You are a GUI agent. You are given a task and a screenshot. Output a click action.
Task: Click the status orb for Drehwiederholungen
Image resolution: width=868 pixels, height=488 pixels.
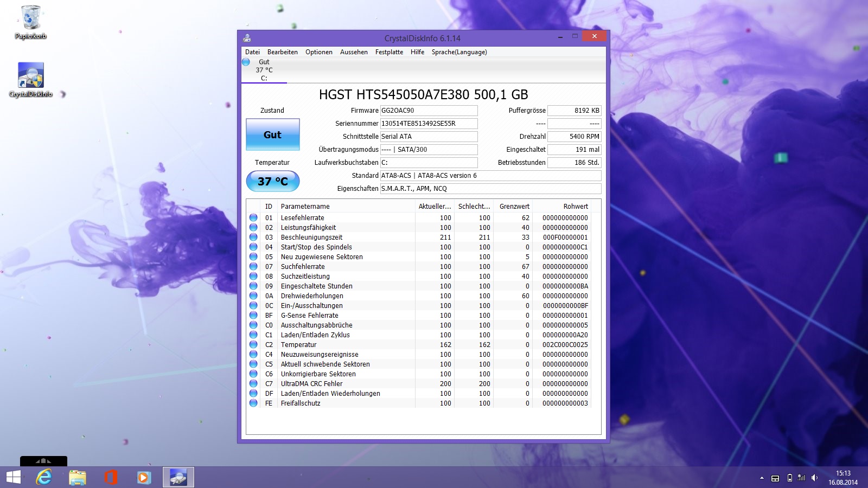pyautogui.click(x=253, y=296)
